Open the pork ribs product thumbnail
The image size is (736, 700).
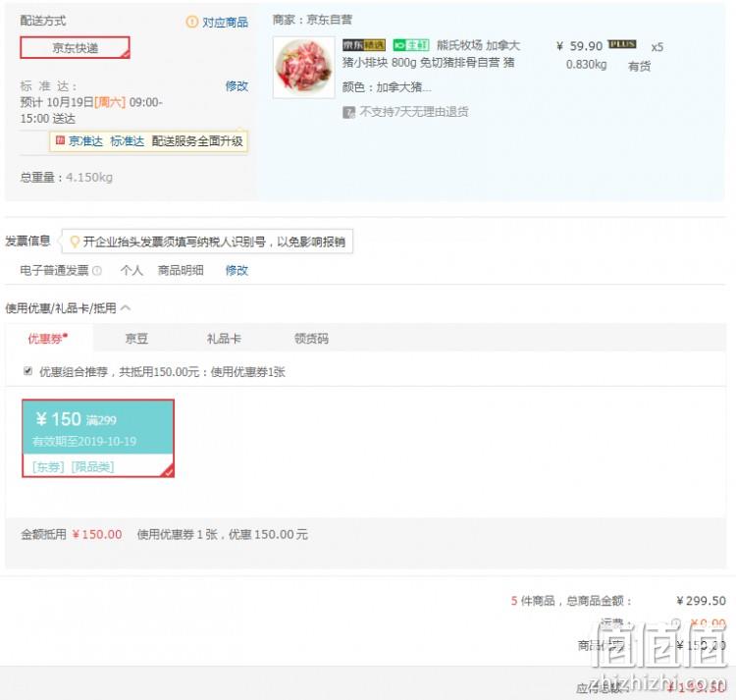pyautogui.click(x=304, y=68)
